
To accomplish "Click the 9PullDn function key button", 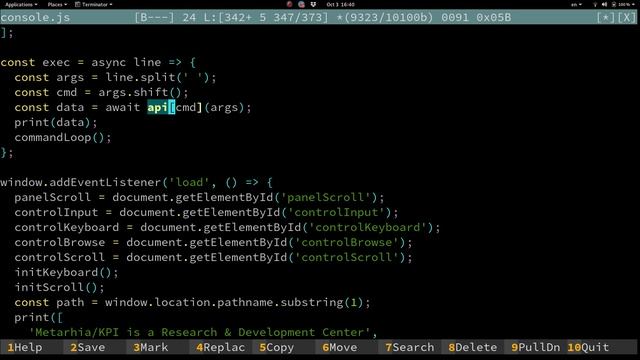I will [x=536, y=347].
